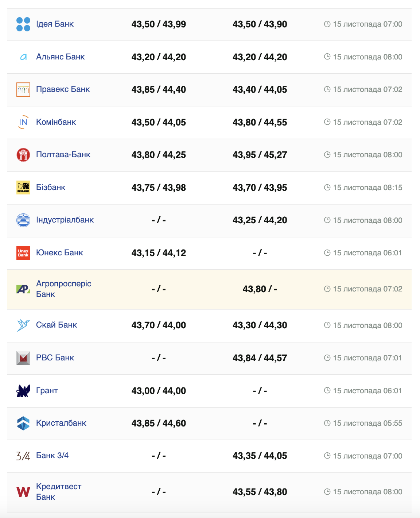The width and height of the screenshot is (420, 518).
Task: Click the Кредитвест Банк red W logo
Action: (x=23, y=492)
